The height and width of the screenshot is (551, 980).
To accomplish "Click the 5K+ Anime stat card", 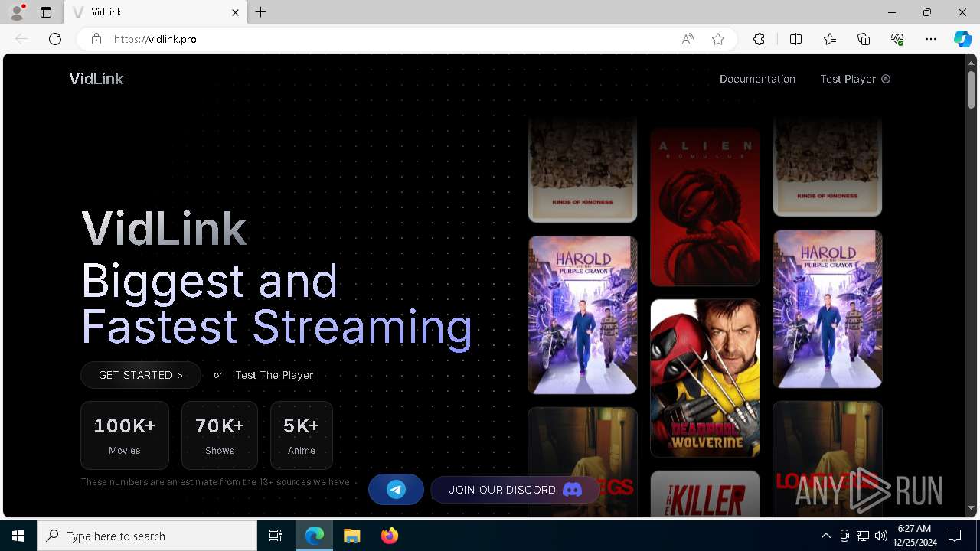I will 302,435.
